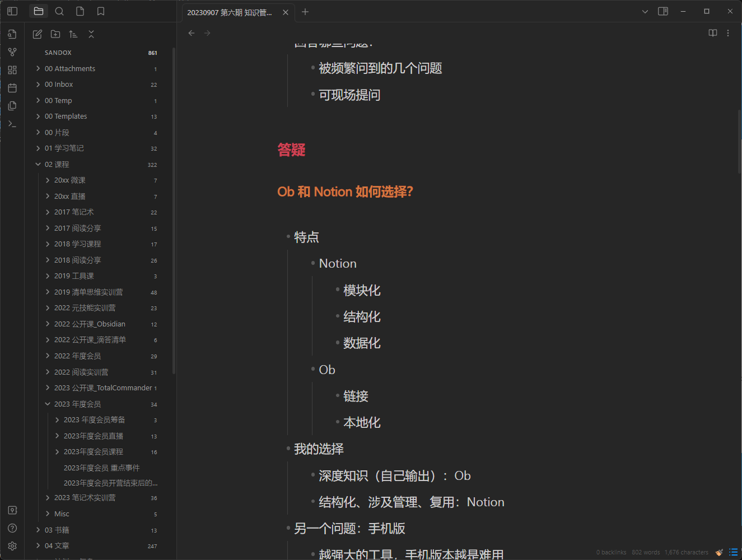The width and height of the screenshot is (742, 560).
Task: Click the broom icon in status bar
Action: (720, 552)
